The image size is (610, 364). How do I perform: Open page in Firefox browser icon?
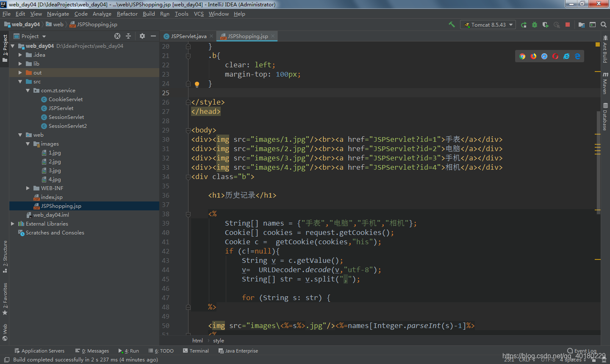(x=533, y=56)
